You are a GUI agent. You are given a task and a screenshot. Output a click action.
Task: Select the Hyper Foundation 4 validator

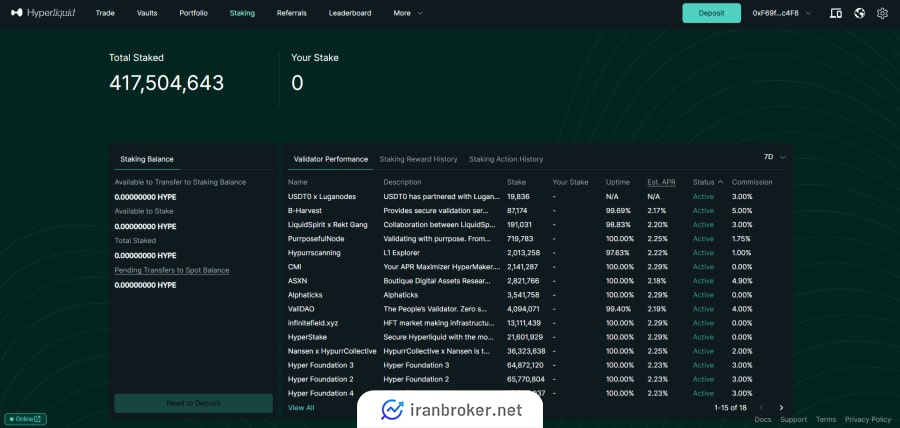(x=320, y=394)
